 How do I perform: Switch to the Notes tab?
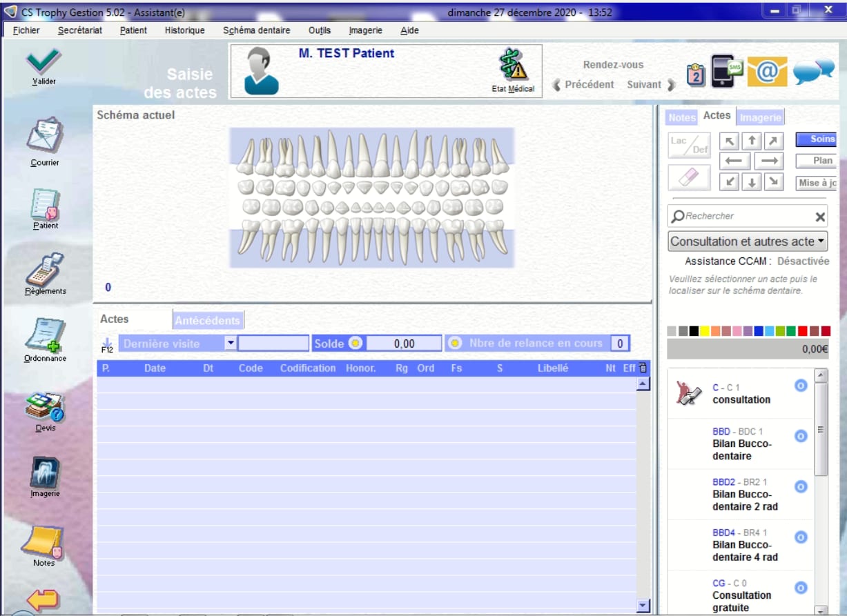(x=681, y=117)
